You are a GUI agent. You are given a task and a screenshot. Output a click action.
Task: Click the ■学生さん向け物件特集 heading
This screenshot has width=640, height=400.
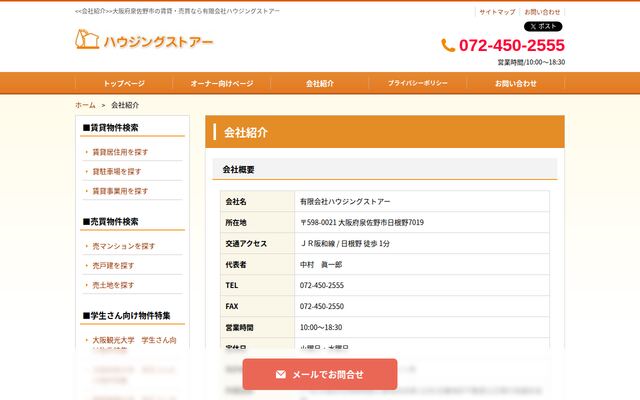coord(127,316)
